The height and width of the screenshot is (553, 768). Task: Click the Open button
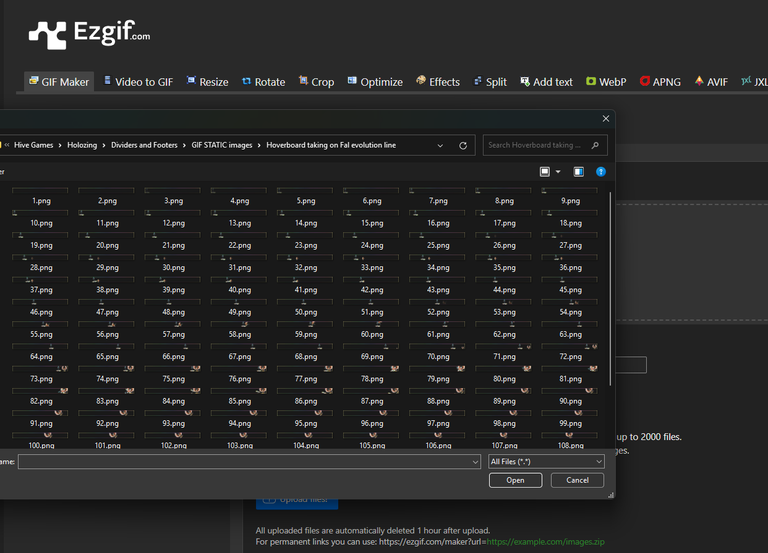(515, 480)
